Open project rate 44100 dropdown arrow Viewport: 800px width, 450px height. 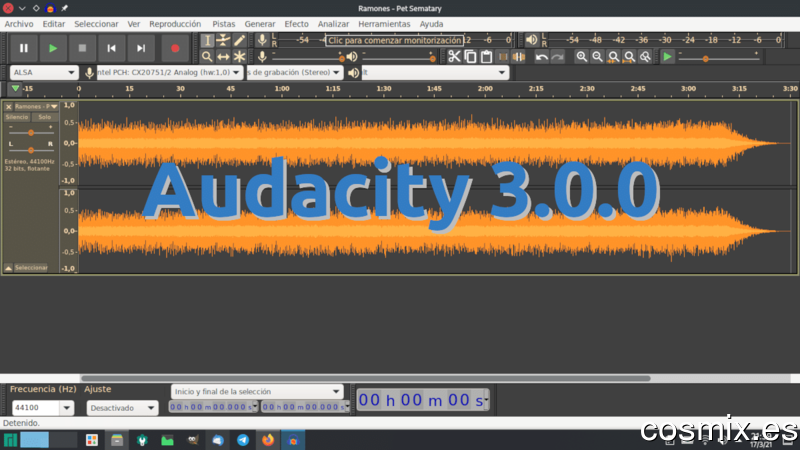coord(67,408)
